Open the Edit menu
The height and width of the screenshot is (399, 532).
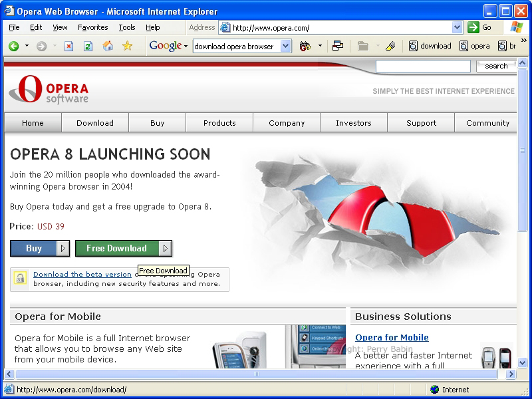[x=36, y=27]
